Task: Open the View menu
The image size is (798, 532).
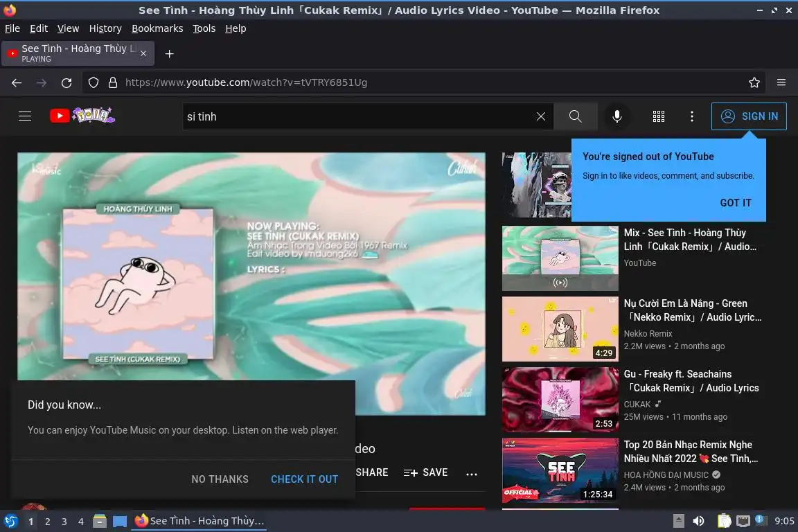Action: coord(68,28)
